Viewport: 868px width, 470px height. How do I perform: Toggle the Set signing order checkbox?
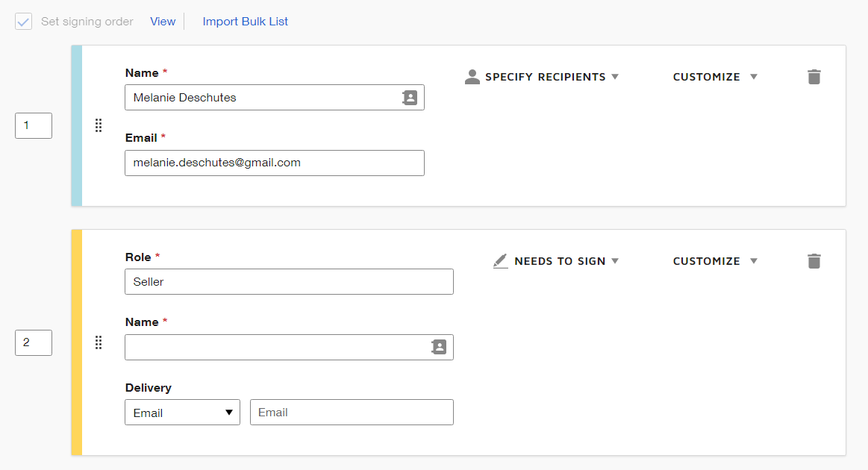(24, 22)
